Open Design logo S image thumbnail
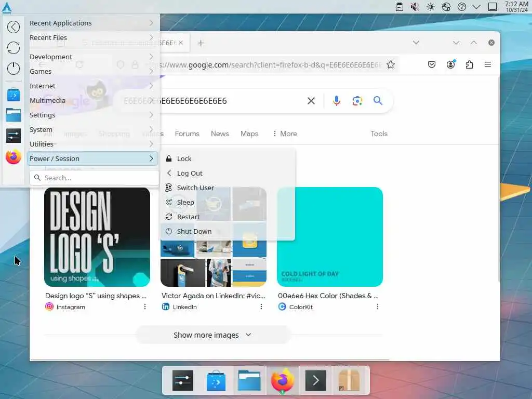This screenshot has height=399, width=532. click(x=97, y=237)
